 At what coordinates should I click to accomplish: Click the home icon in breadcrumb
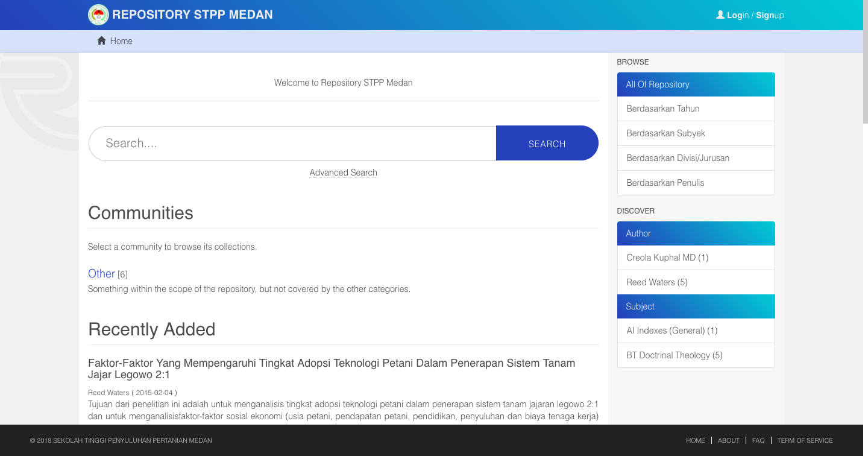click(102, 40)
